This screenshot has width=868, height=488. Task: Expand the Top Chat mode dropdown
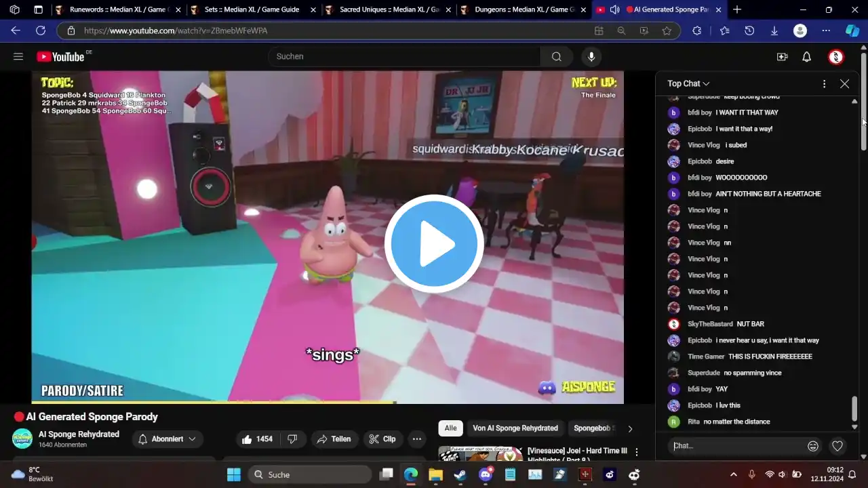click(x=688, y=83)
